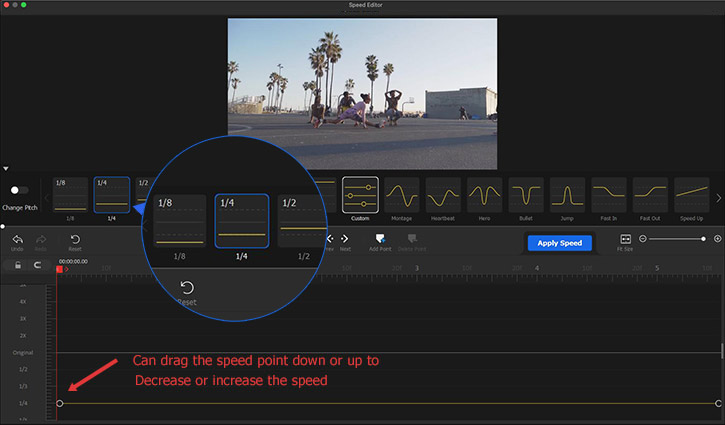Viewport: 725px width, 425px height.
Task: Choose the Montage speed preset
Action: (x=402, y=194)
